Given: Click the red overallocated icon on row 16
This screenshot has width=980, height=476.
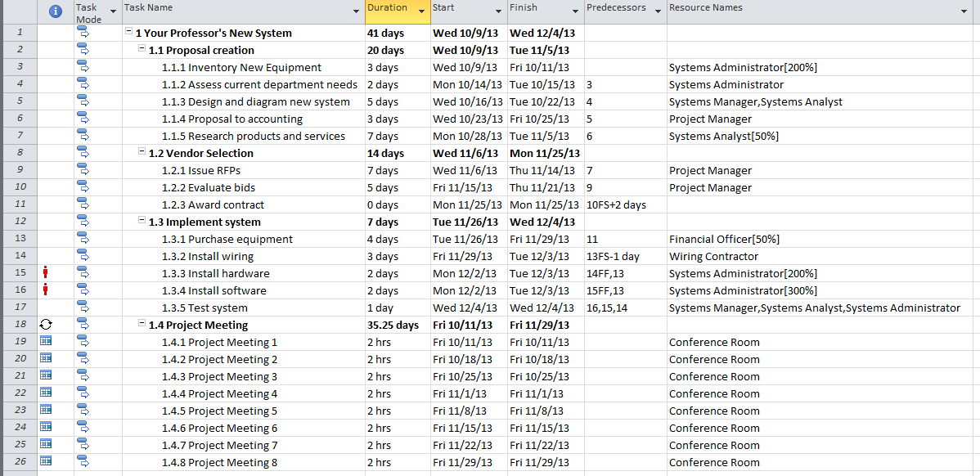Looking at the screenshot, I should (46, 290).
